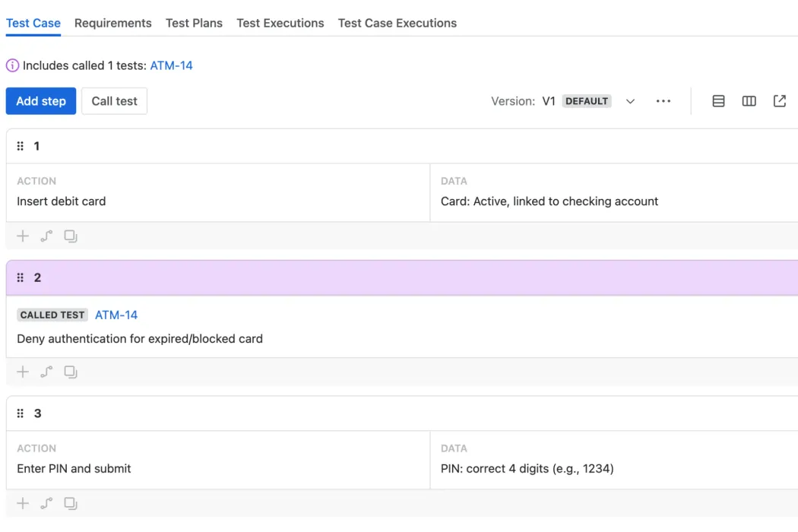This screenshot has height=532, width=798.
Task: Go to the Test Case Executions tab
Action: (397, 24)
